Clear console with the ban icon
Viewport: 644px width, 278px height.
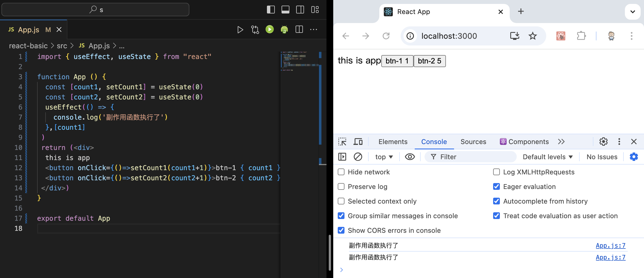[x=358, y=157]
